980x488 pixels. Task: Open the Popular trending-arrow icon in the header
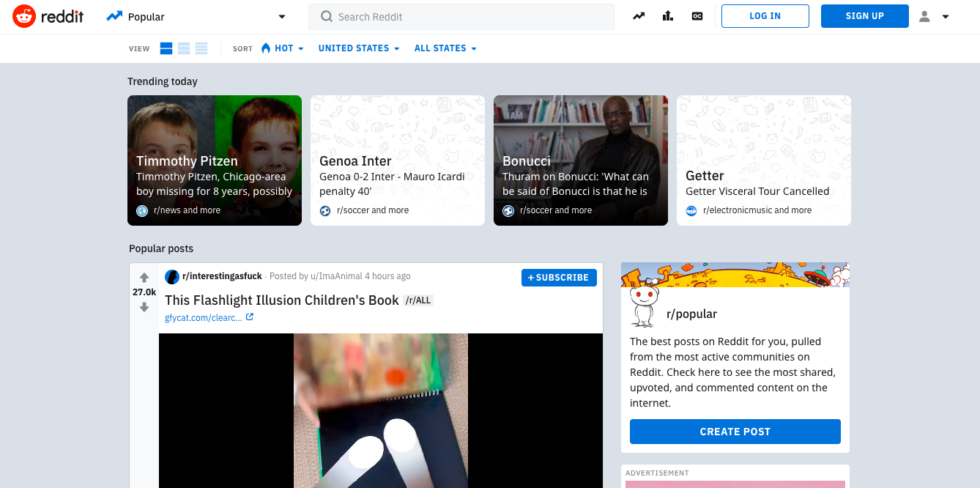point(639,16)
